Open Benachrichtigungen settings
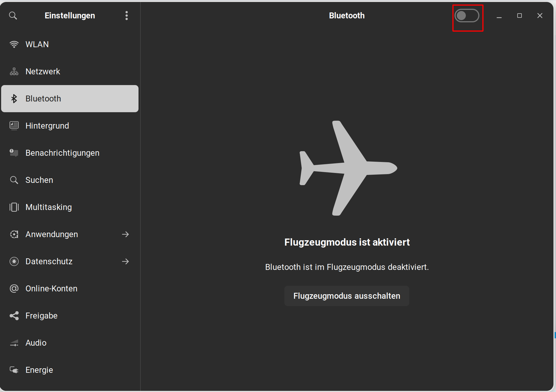The image size is (556, 392). pos(70,153)
